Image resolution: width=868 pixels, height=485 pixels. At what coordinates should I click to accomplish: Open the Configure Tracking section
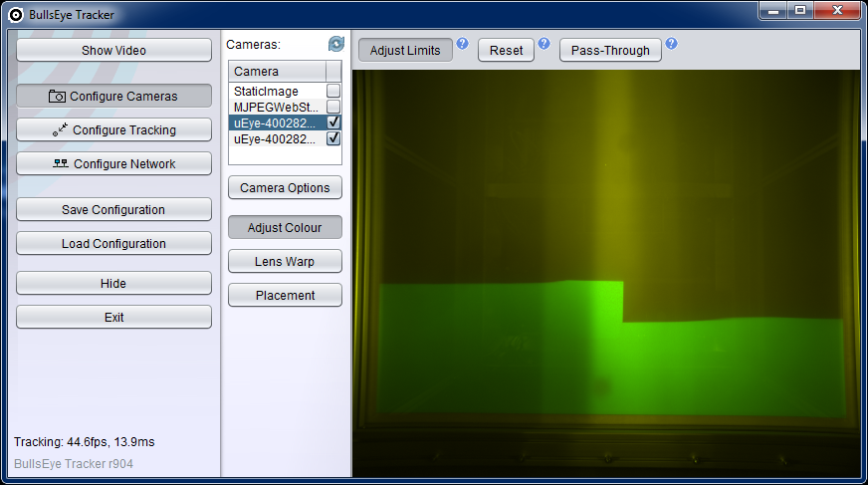coord(113,130)
